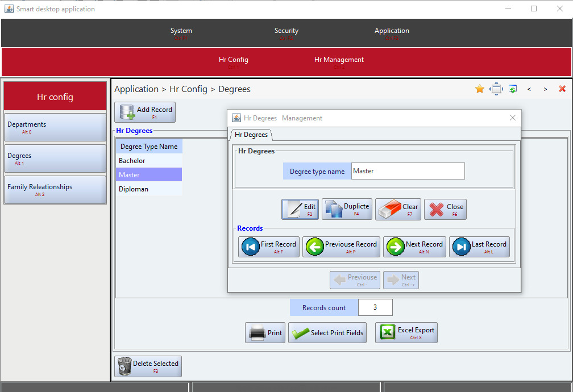Select the Hr Degrees tab
Viewport: 573px width, 392px height.
(x=251, y=135)
